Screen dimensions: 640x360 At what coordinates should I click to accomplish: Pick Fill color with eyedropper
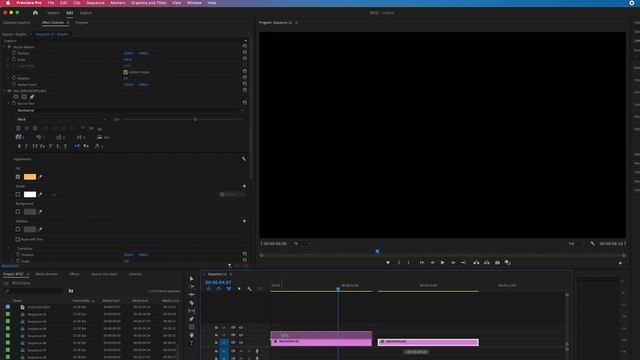point(40,177)
